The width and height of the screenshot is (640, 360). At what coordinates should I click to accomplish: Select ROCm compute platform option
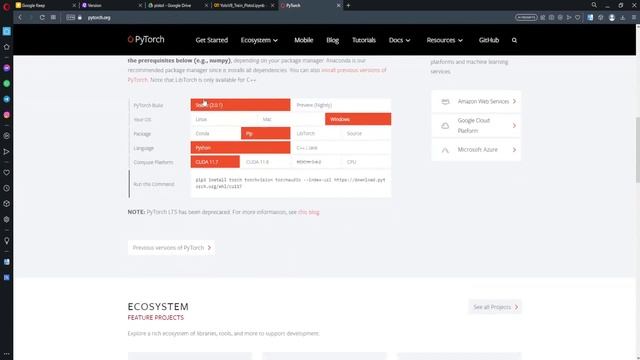click(316, 162)
